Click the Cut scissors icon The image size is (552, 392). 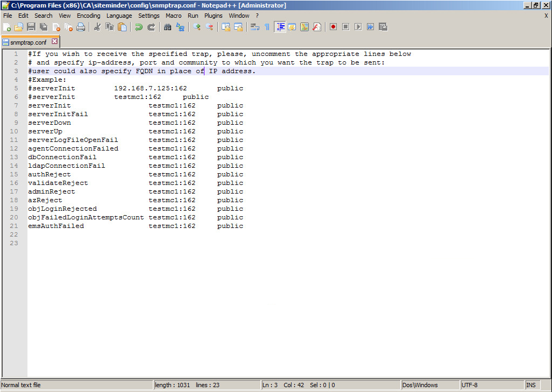pyautogui.click(x=97, y=27)
